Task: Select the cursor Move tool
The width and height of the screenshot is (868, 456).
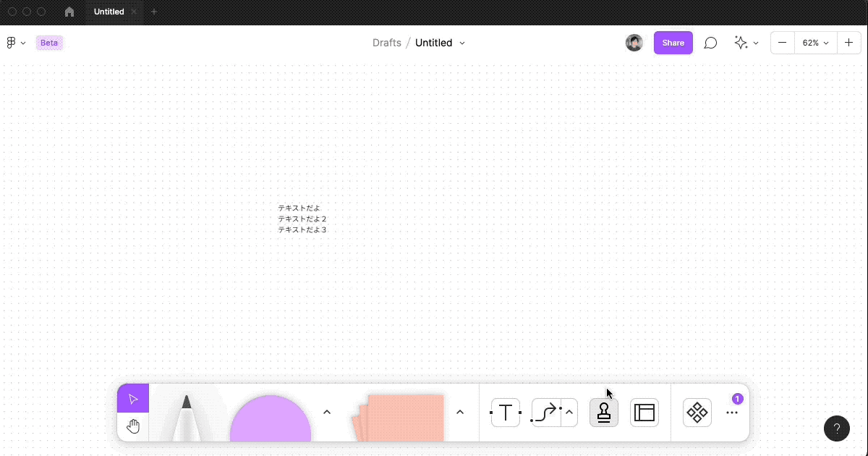Action: [x=133, y=399]
